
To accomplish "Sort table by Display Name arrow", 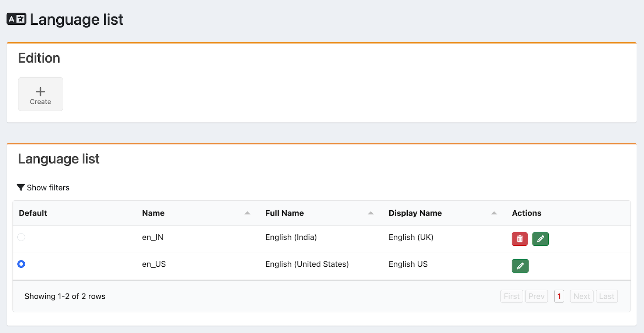I will [x=494, y=213].
